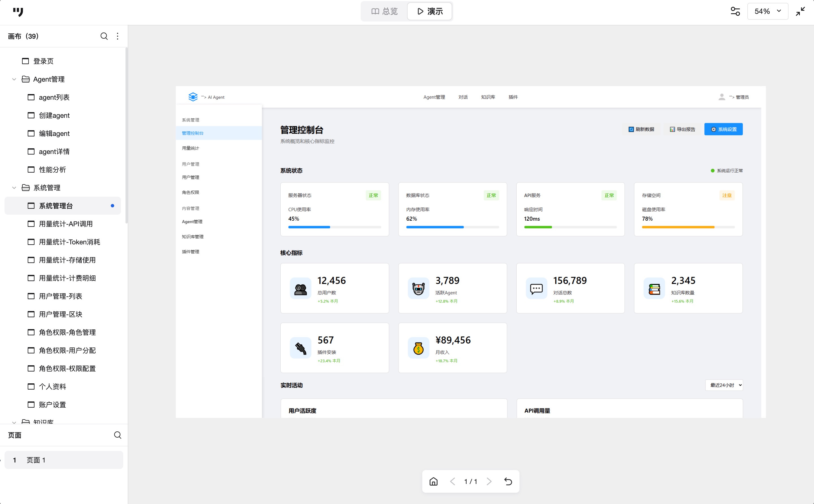Click the frame icon beside 账户设置

[x=31, y=404]
